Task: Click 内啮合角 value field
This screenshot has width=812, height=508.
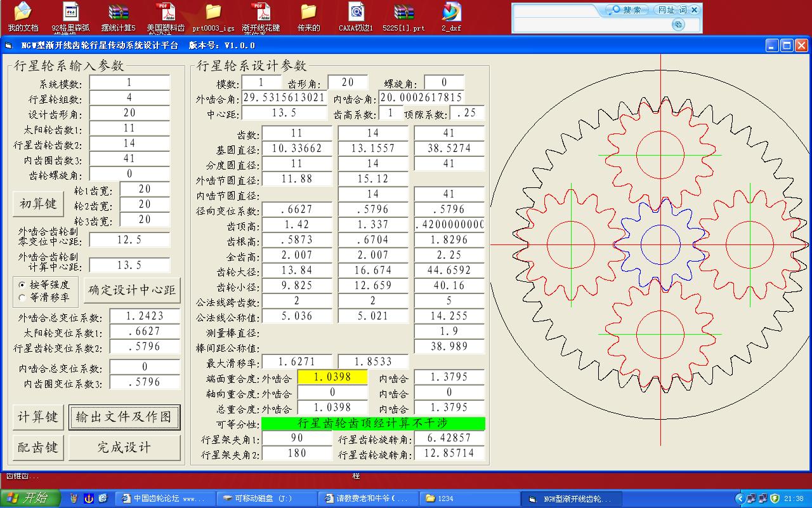Action: pyautogui.click(x=422, y=98)
